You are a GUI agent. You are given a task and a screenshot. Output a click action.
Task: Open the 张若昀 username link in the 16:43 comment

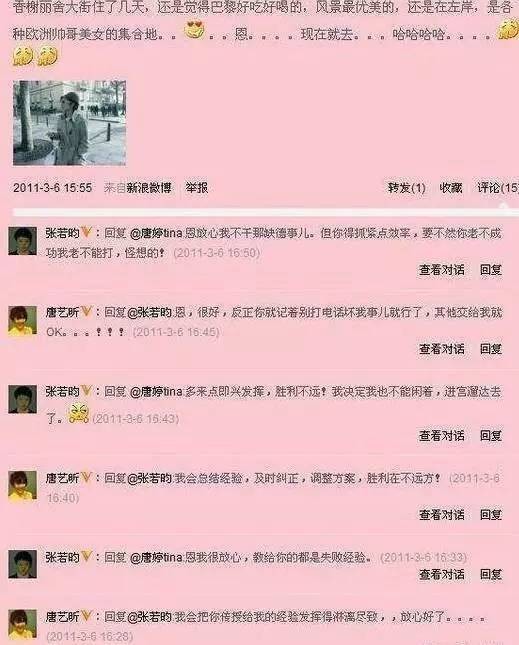[62, 391]
